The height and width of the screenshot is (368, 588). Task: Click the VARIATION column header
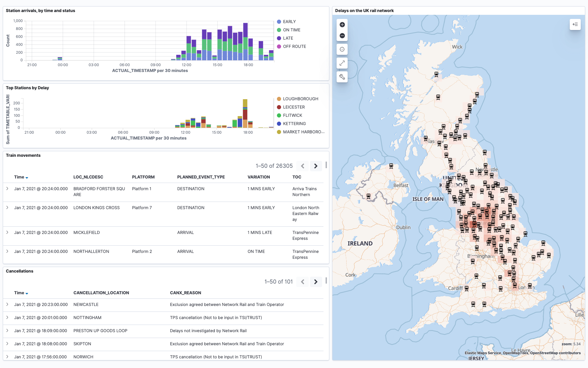point(259,177)
